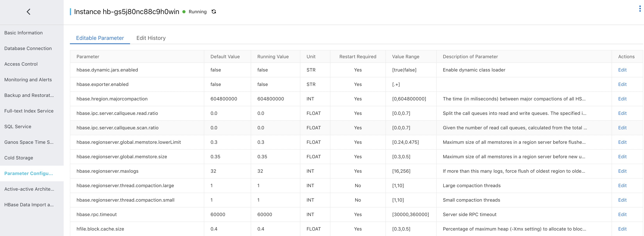Click the refresh icon next to Running
644x236 pixels.
click(214, 12)
